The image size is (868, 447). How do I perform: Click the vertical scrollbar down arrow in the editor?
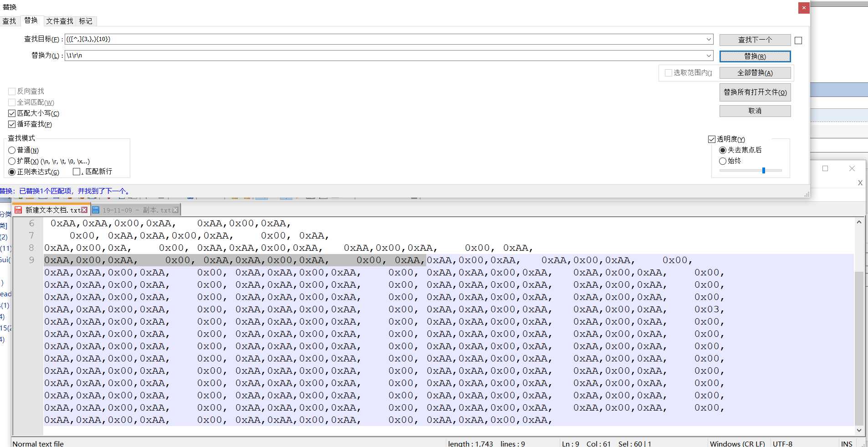tap(859, 430)
